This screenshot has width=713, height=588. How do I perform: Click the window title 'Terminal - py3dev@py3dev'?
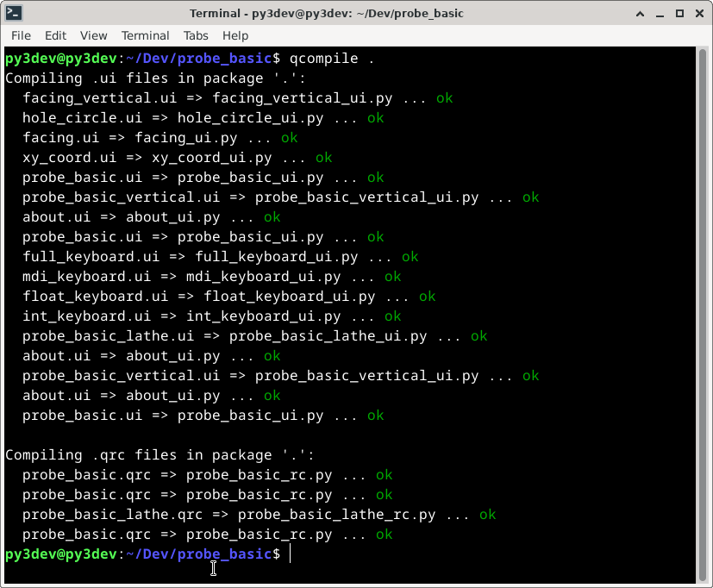point(327,14)
